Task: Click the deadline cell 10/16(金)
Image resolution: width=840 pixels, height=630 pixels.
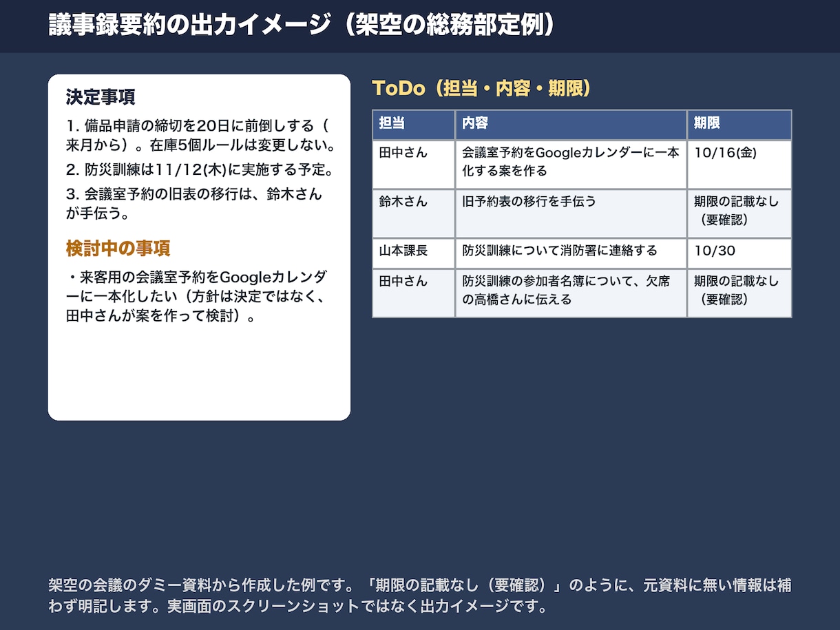Action: (739, 165)
